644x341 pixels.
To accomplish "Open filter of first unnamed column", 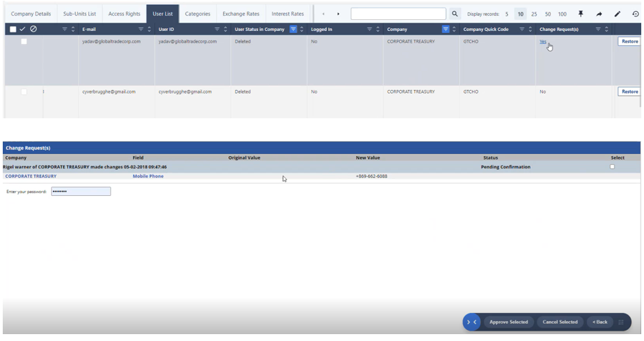I will (x=65, y=29).
